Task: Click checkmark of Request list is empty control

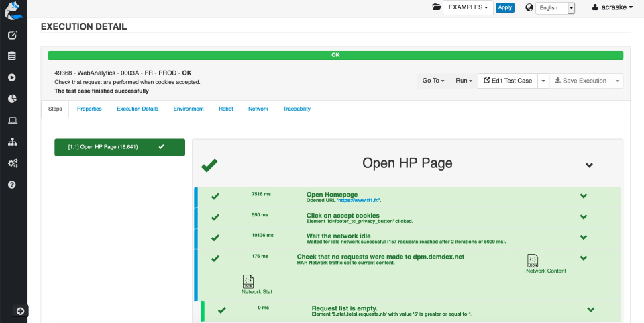Action: [x=222, y=310]
